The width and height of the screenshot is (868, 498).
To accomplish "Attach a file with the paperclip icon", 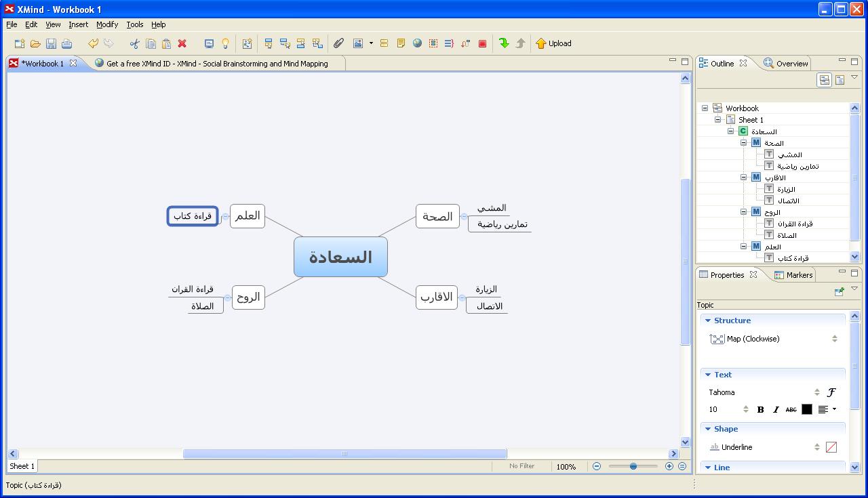I will tap(339, 43).
